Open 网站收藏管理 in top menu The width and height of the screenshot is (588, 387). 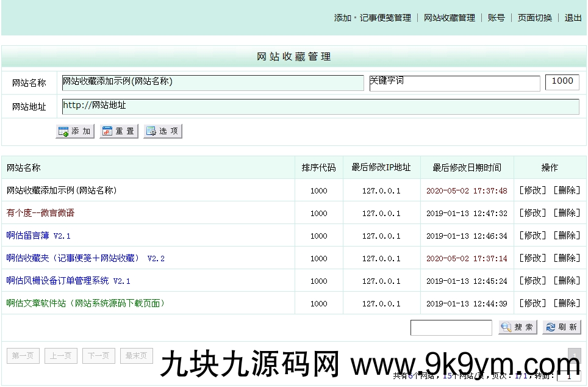pyautogui.click(x=450, y=18)
